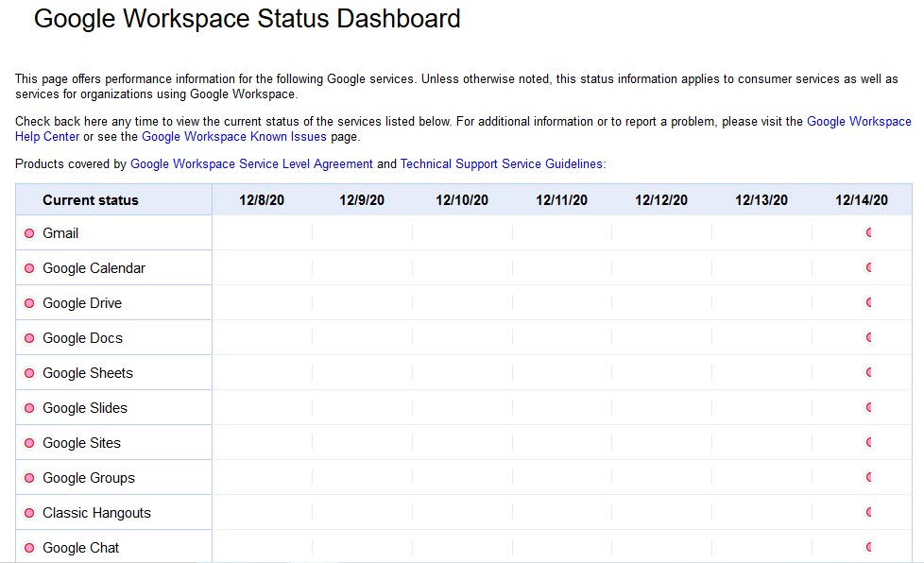
Task: Follow the Technical Support Service Guidelines link
Action: (502, 163)
